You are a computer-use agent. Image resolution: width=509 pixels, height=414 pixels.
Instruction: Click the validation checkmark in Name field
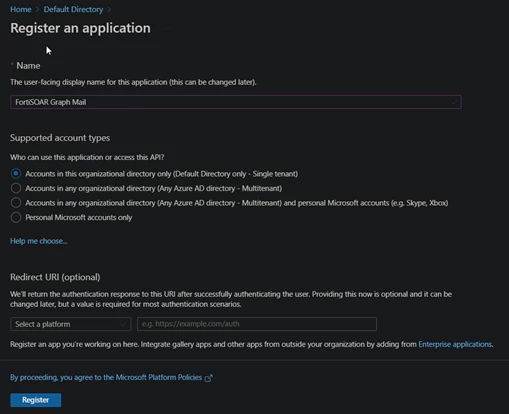coord(454,102)
